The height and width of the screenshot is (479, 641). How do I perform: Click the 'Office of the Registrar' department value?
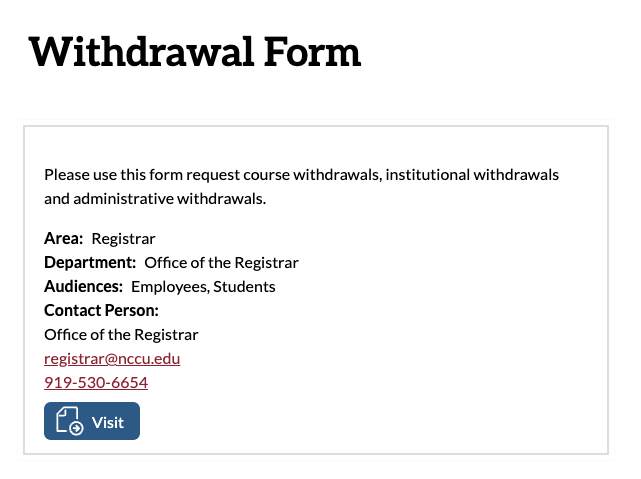click(222, 263)
